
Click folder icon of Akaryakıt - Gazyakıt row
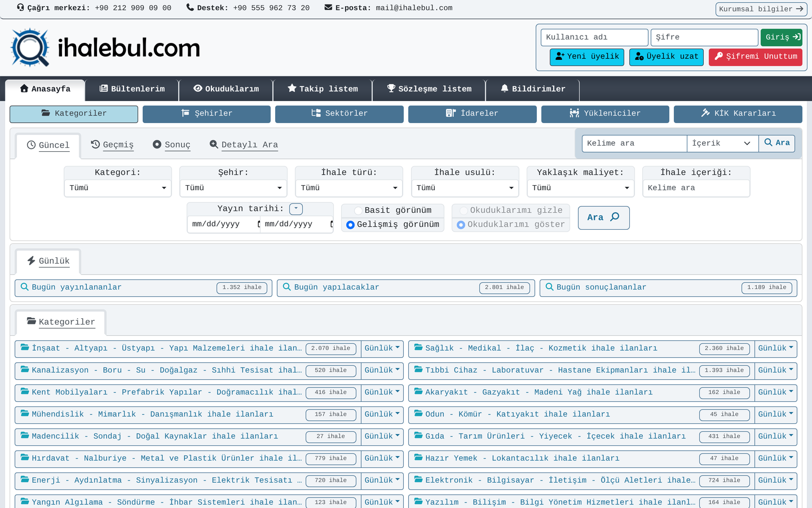[418, 392]
